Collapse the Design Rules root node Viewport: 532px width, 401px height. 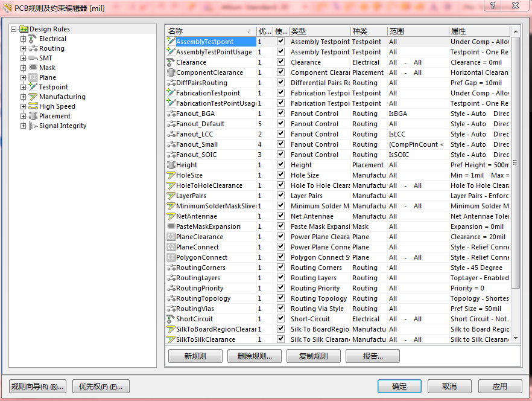point(14,29)
